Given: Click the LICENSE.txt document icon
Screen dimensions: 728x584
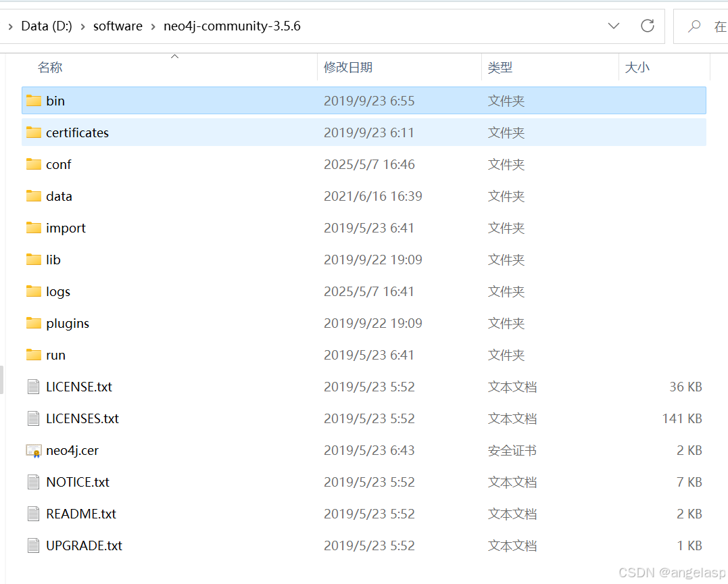Looking at the screenshot, I should tap(33, 387).
